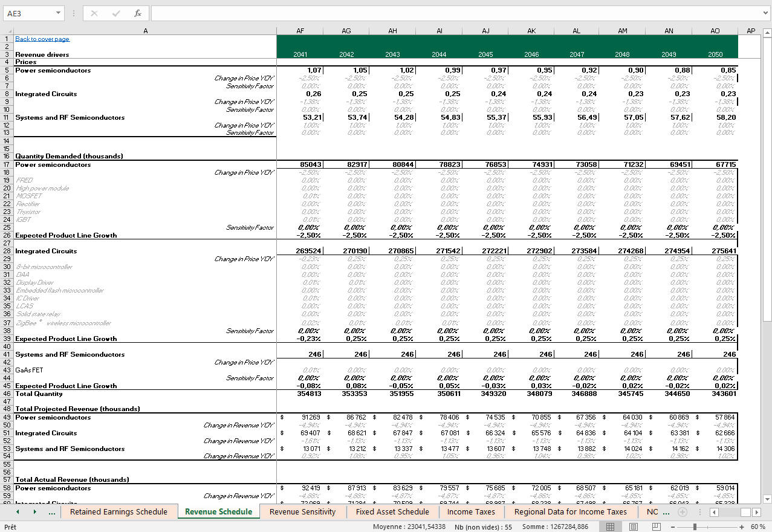This screenshot has width=772, height=532.
Task: Select the 2050 year header cell
Action: [x=715, y=54]
